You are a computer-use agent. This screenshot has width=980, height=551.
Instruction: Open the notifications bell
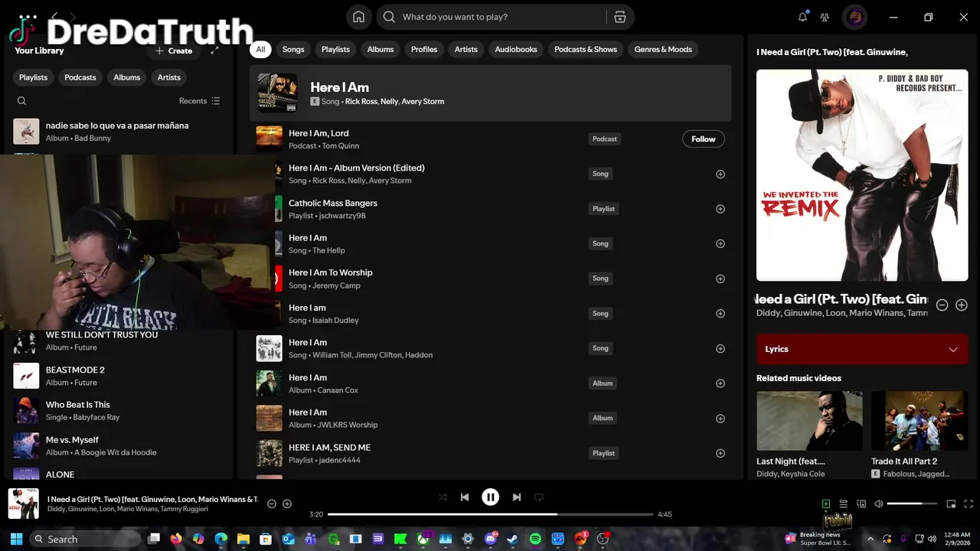[802, 17]
